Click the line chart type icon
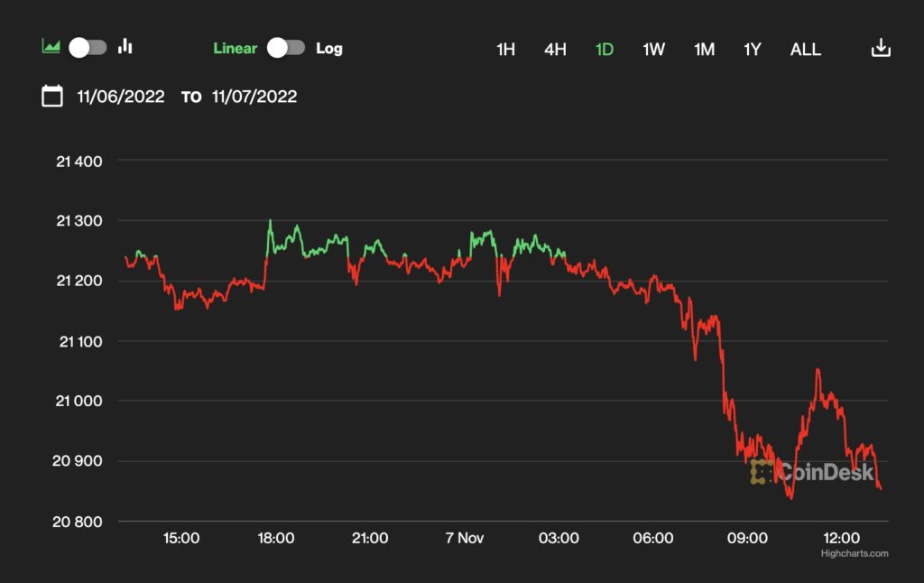This screenshot has width=924, height=583. tap(51, 47)
